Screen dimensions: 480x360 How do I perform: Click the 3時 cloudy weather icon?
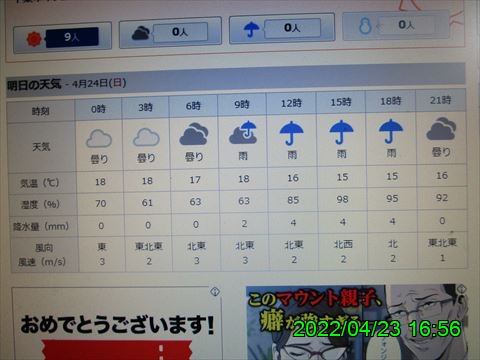coord(146,137)
